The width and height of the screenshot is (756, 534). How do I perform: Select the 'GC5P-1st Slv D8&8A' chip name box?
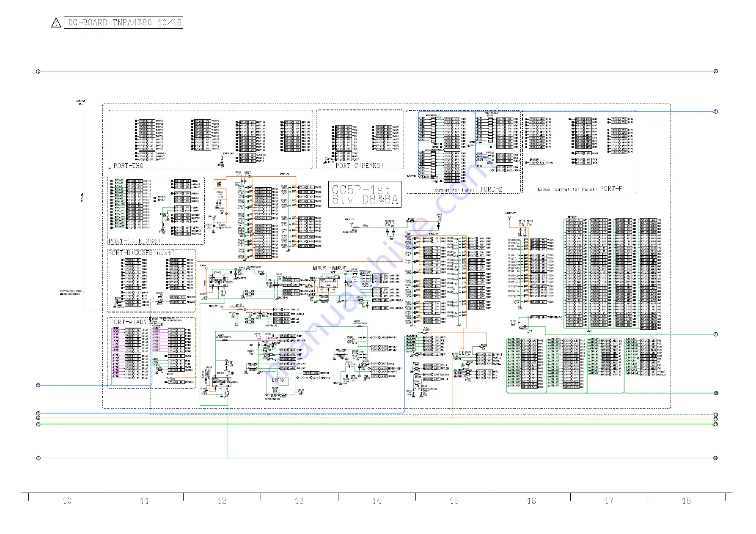(365, 194)
